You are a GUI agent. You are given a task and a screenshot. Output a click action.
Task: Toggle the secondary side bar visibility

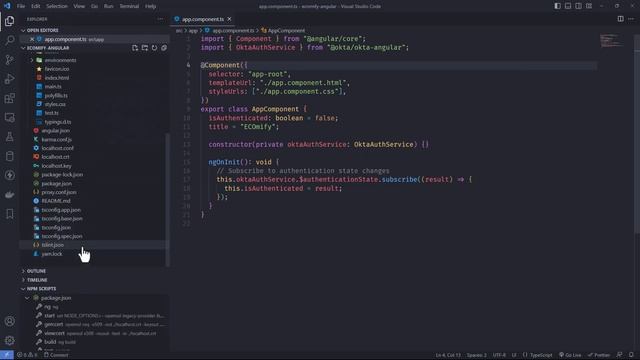(578, 6)
